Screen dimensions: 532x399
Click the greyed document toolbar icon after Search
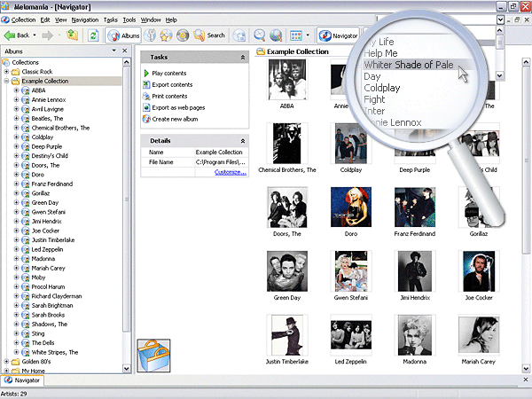click(x=239, y=35)
